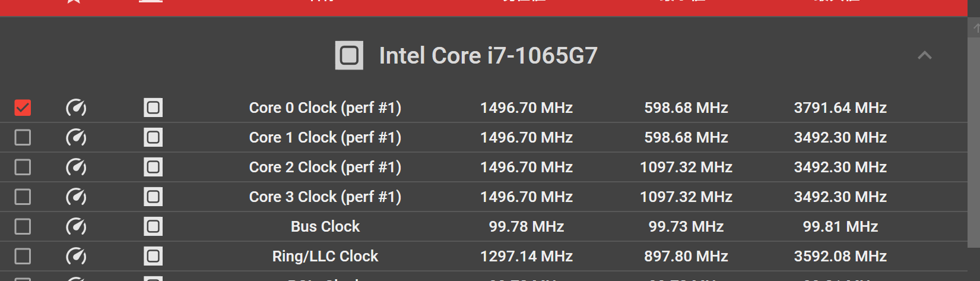Click gauge icon for Ring/LLC Clock

tap(76, 256)
